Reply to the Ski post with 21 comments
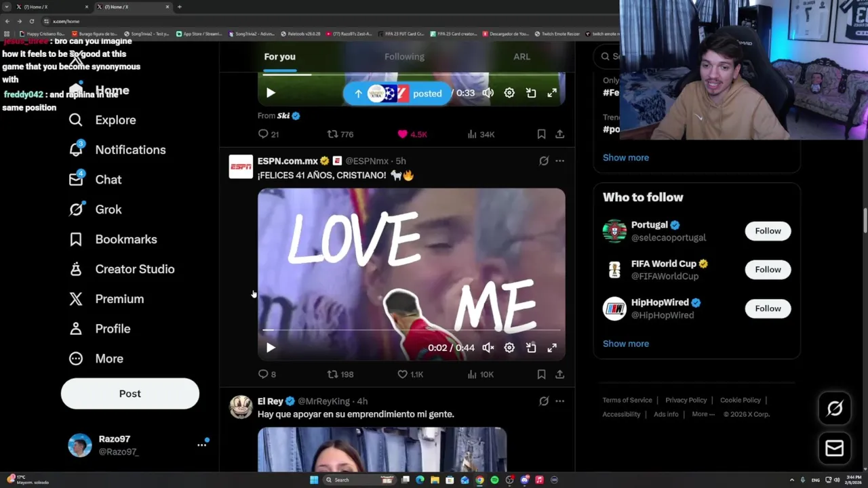This screenshot has width=868, height=488. pyautogui.click(x=269, y=134)
